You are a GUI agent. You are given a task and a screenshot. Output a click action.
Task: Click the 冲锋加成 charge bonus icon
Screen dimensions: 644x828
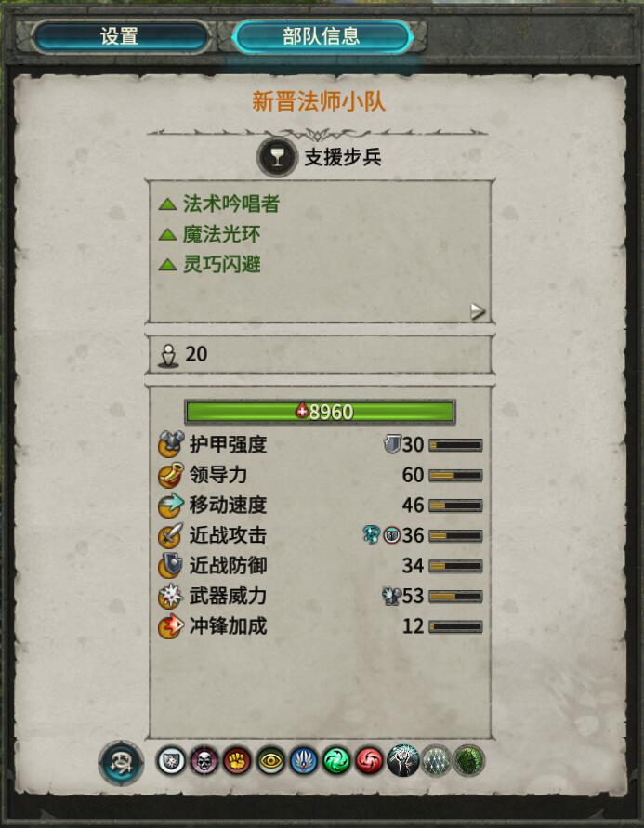tap(171, 627)
